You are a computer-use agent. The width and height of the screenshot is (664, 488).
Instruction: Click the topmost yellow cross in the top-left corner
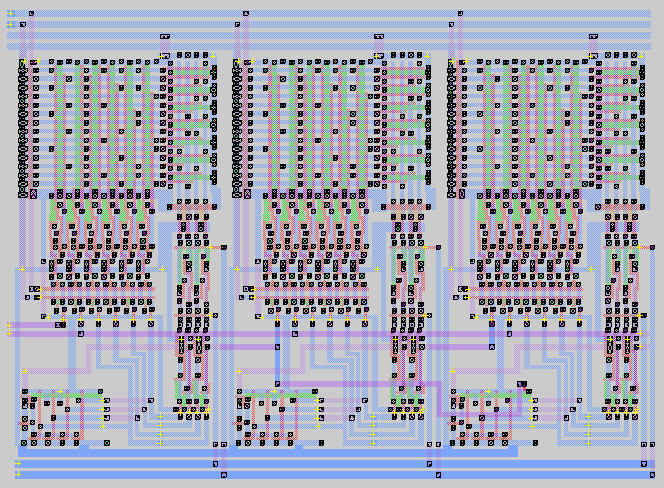pos(11,14)
